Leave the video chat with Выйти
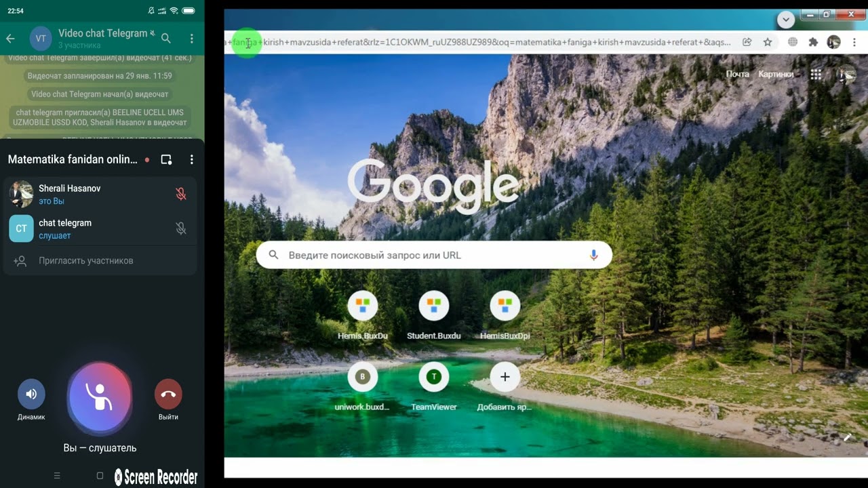The width and height of the screenshot is (868, 488). tap(168, 394)
